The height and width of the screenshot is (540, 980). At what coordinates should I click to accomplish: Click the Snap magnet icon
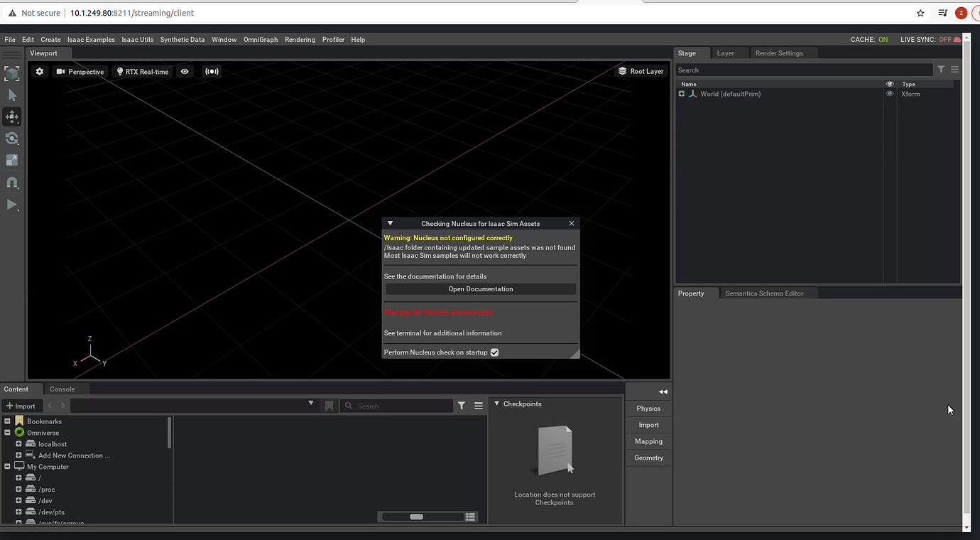[x=12, y=183]
